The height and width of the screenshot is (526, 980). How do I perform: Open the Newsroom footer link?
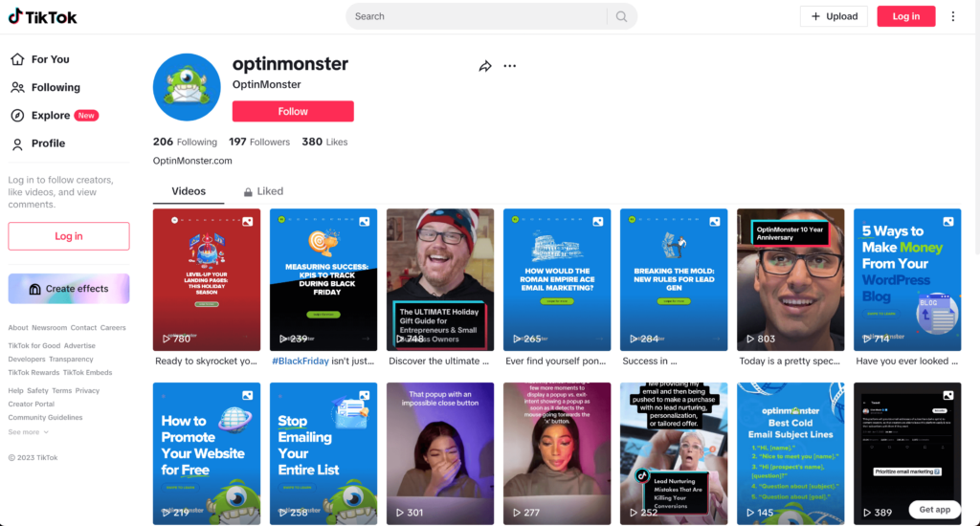pyautogui.click(x=50, y=328)
